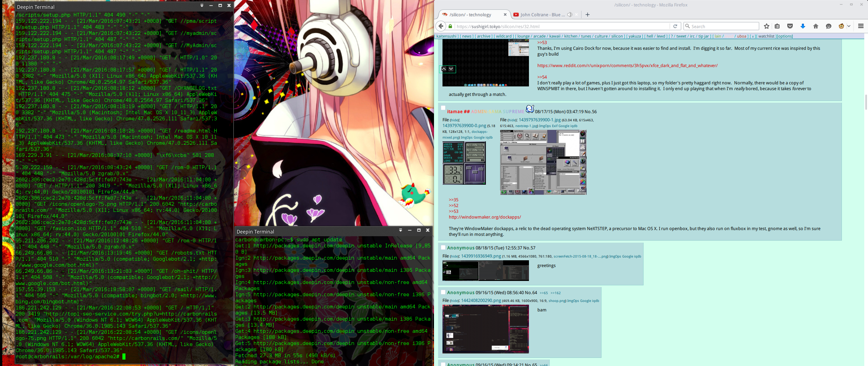
Task: Open the Firefox downloads arrow
Action: tap(803, 26)
